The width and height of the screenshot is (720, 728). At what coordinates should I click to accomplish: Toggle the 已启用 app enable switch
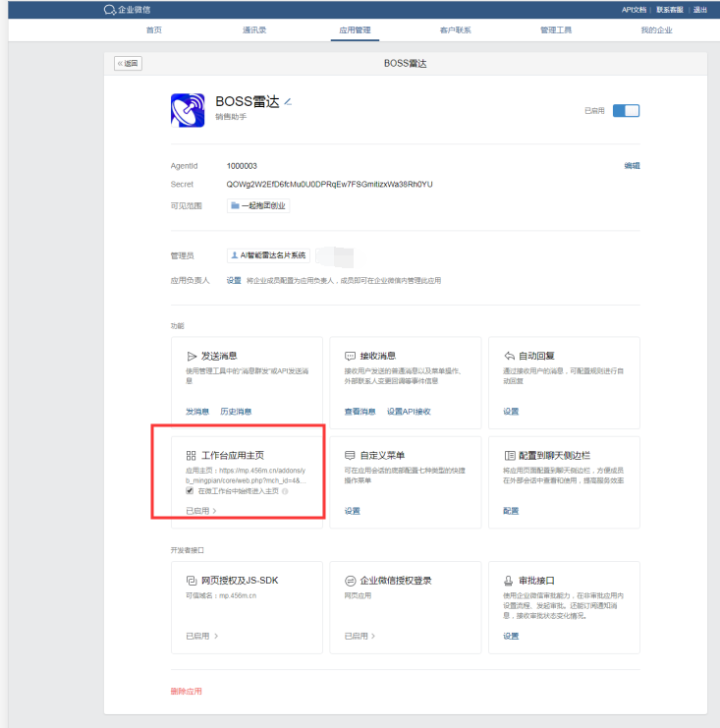[626, 110]
